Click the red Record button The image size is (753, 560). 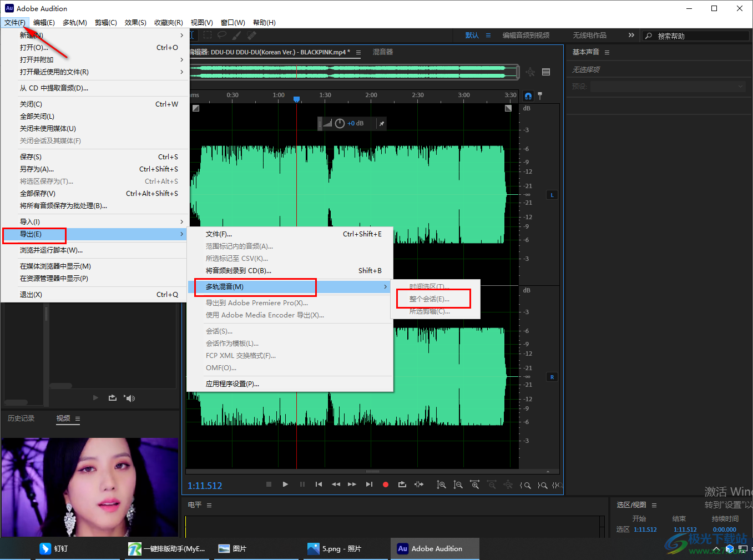(386, 485)
